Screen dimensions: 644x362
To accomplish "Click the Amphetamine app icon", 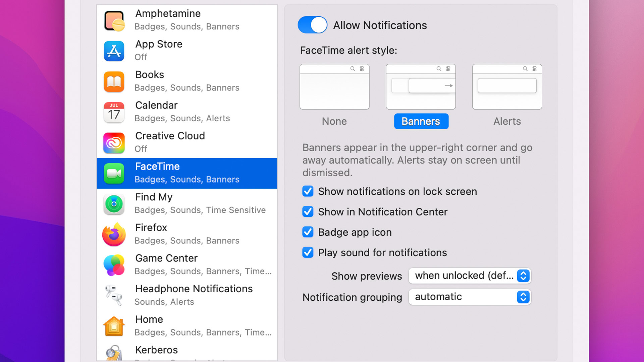I will pyautogui.click(x=114, y=20).
